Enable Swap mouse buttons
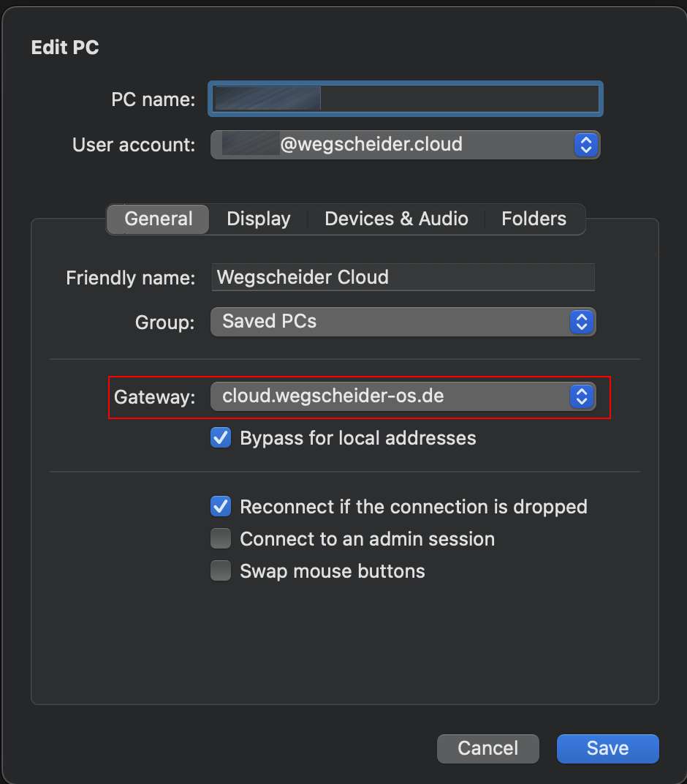Viewport: 687px width, 784px height. 220,570
